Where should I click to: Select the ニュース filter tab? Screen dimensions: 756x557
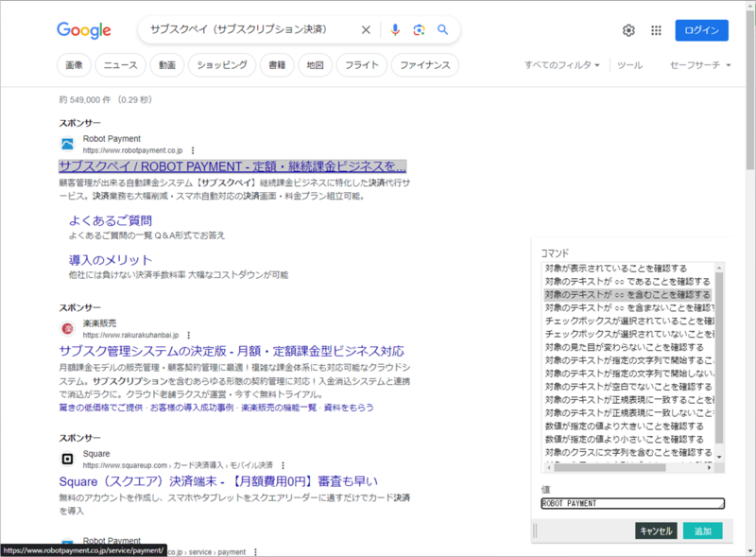click(121, 65)
